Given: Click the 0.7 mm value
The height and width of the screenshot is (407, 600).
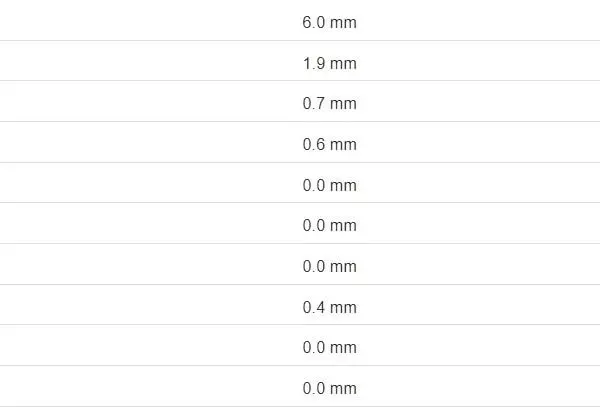Looking at the screenshot, I should pyautogui.click(x=329, y=104).
